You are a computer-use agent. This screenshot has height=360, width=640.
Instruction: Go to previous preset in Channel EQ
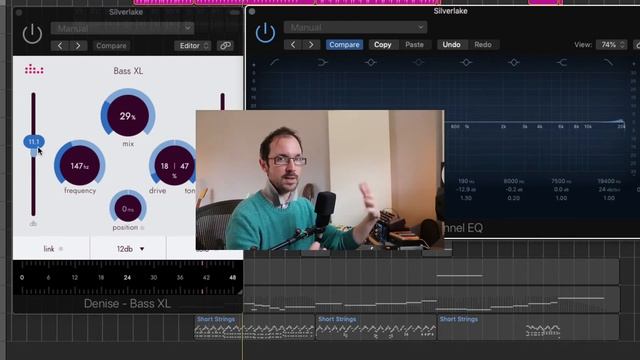click(x=293, y=44)
